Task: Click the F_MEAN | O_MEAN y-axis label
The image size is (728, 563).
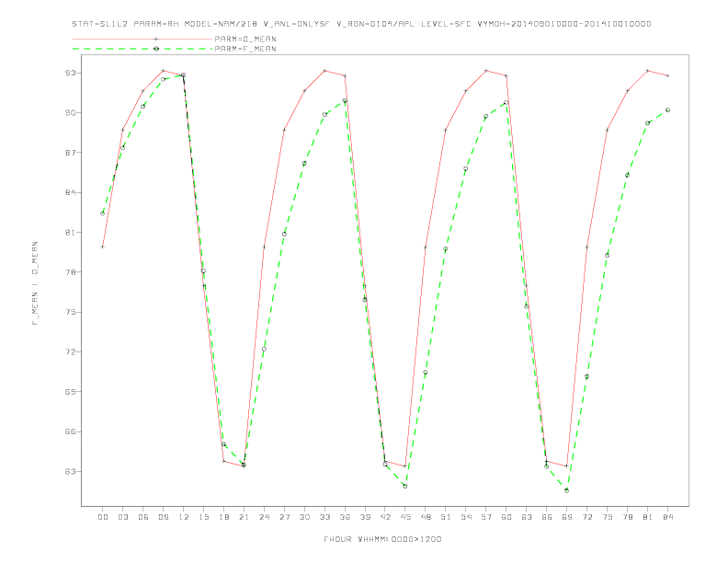Action: 35,283
